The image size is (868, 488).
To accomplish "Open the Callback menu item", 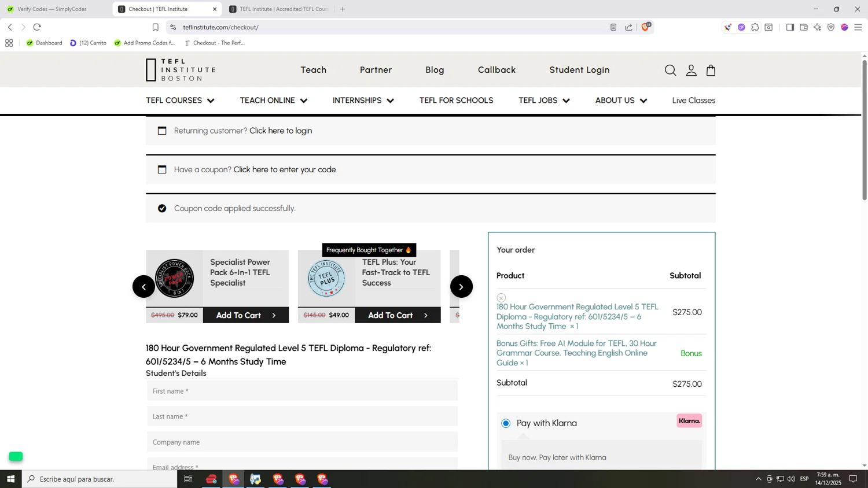I will (496, 70).
